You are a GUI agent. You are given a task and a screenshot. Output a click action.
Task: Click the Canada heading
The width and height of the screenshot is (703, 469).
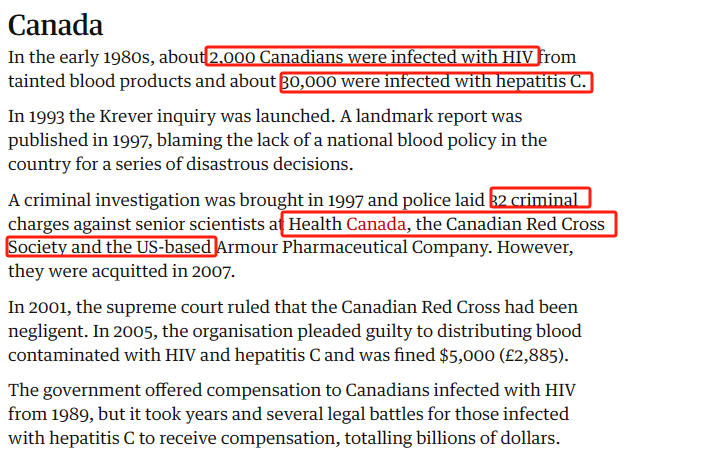56,25
